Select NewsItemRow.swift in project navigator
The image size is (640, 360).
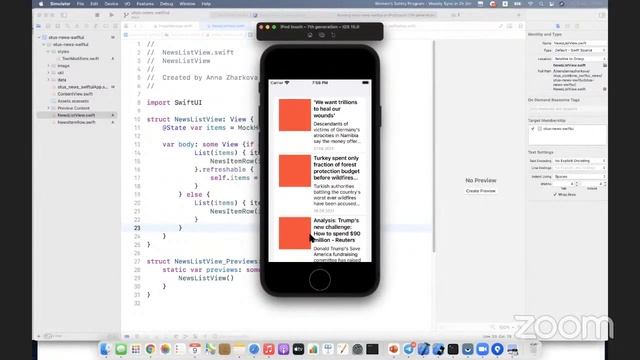(76, 122)
